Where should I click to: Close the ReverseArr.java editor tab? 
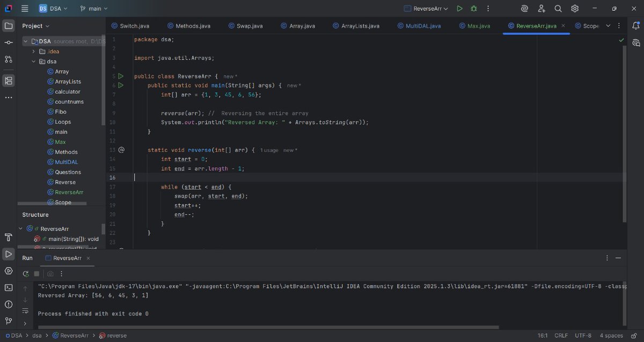(x=564, y=26)
